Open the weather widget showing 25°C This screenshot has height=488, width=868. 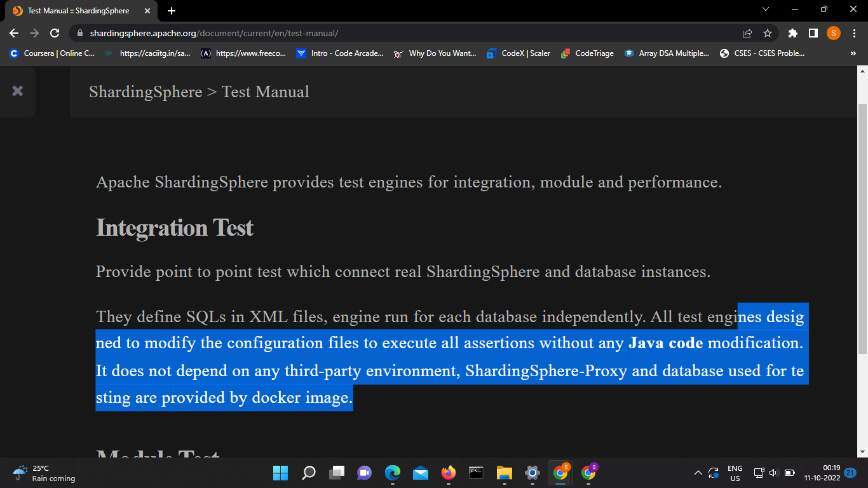click(x=43, y=473)
